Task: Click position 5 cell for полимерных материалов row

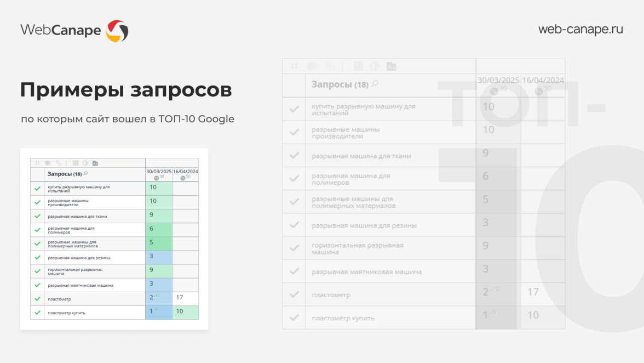Action: click(159, 243)
